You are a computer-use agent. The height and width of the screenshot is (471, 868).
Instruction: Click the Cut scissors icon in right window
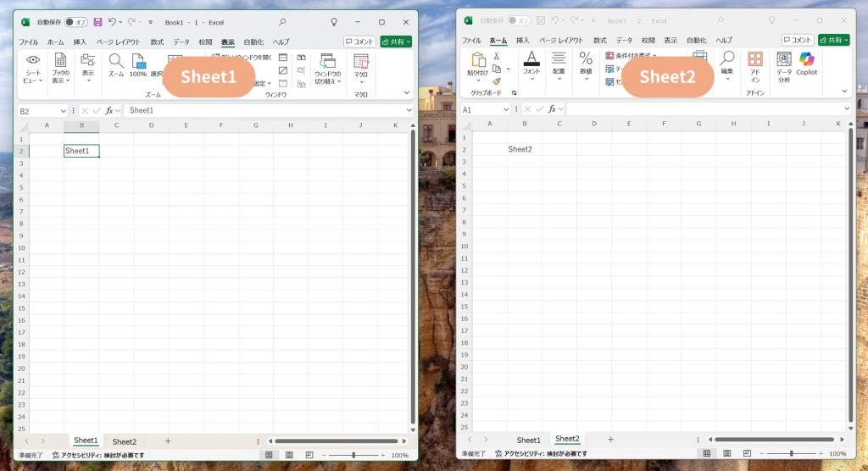tap(497, 56)
